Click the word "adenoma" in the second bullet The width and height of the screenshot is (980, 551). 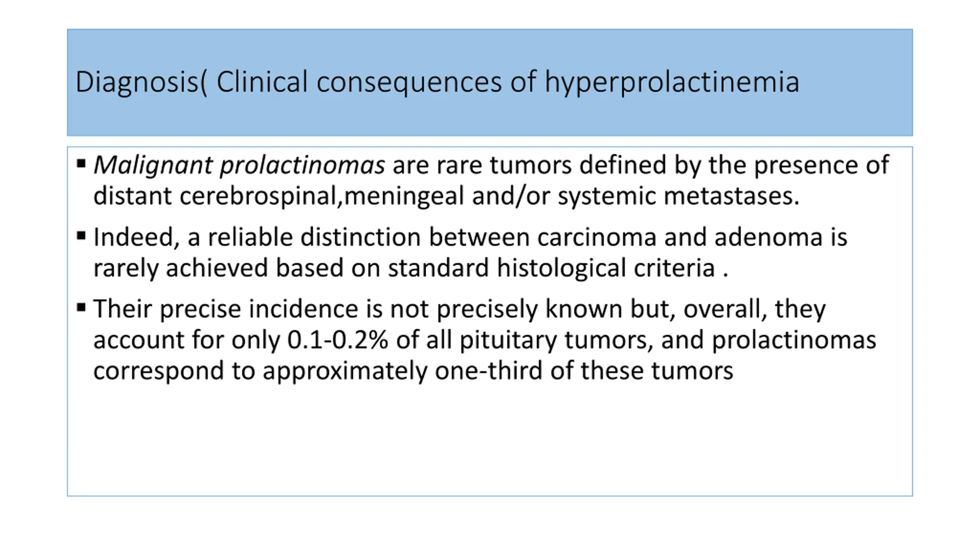point(768,237)
